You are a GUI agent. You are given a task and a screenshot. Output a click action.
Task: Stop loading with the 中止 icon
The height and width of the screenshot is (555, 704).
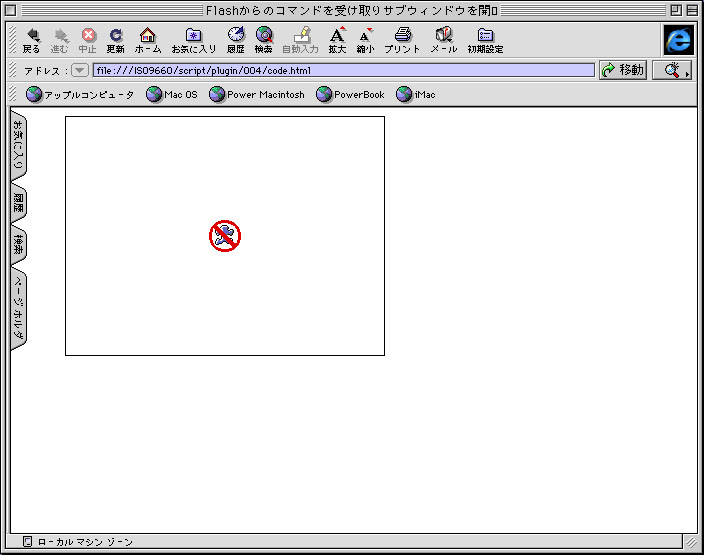point(88,40)
